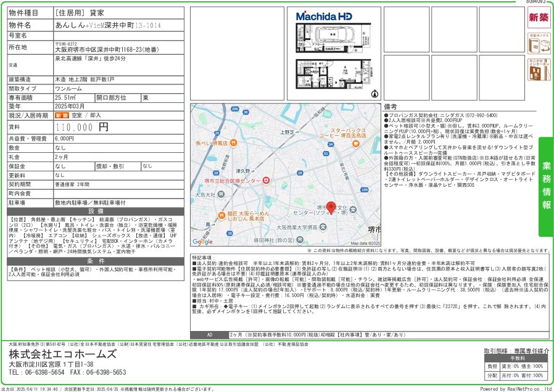Click the 魚べい堺鳳店 restaurant marker
The height and width of the screenshot is (392, 554).
(x=233, y=143)
